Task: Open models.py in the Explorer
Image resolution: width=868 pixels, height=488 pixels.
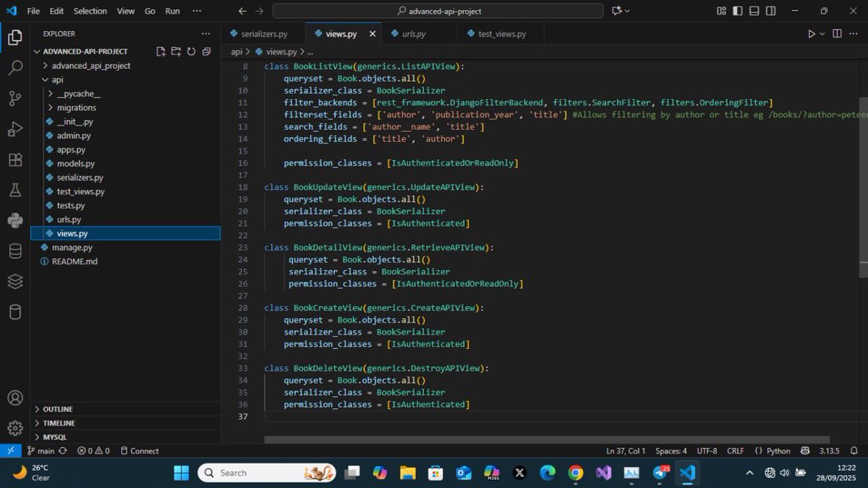Action: click(76, 164)
